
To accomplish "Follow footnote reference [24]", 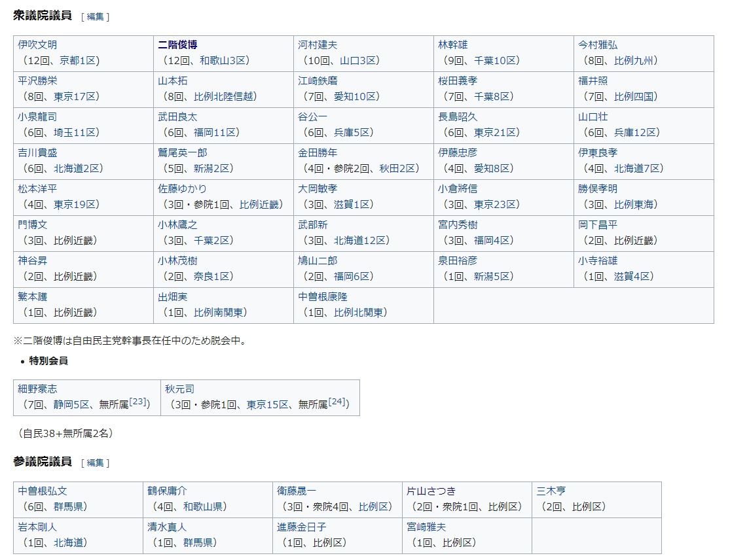I will (x=337, y=402).
